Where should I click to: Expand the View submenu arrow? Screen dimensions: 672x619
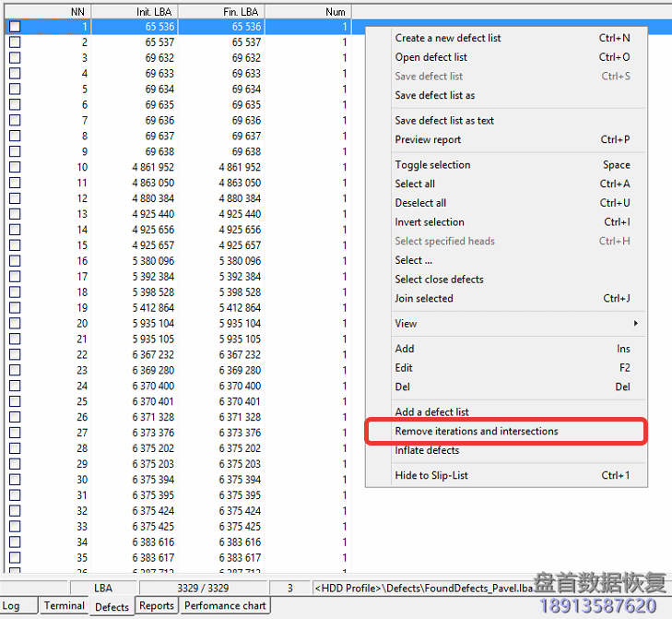(635, 324)
